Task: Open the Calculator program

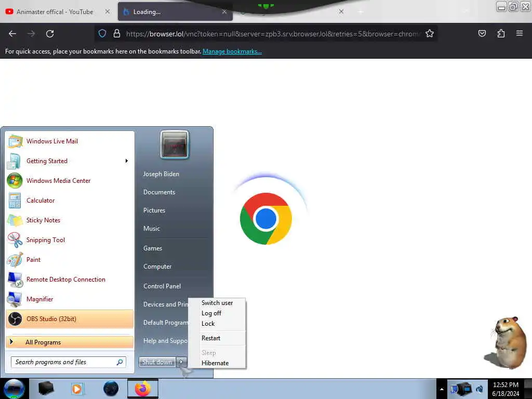Action: pyautogui.click(x=70, y=200)
